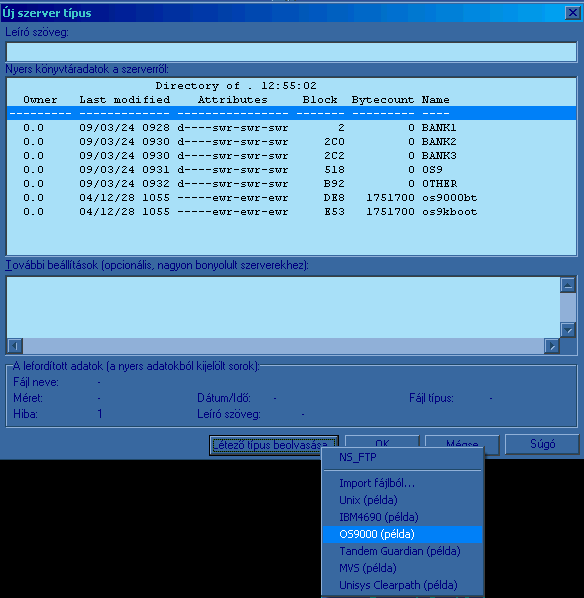Select the BANK3 directory row

click(291, 156)
